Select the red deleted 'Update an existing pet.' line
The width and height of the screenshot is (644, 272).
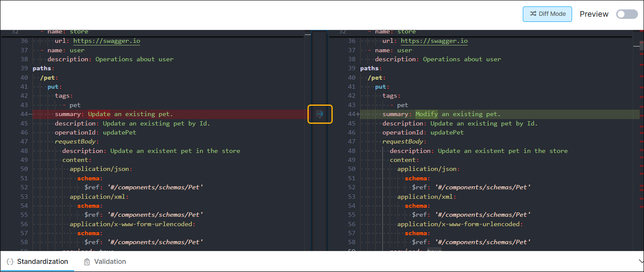coord(128,114)
